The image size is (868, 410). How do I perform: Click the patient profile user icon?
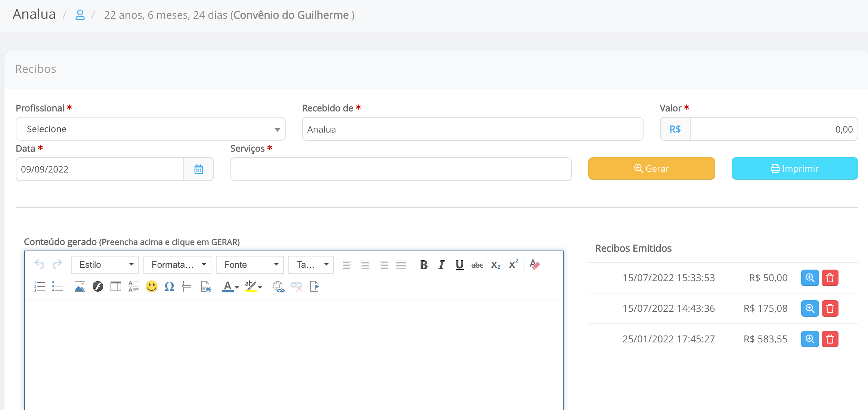80,15
